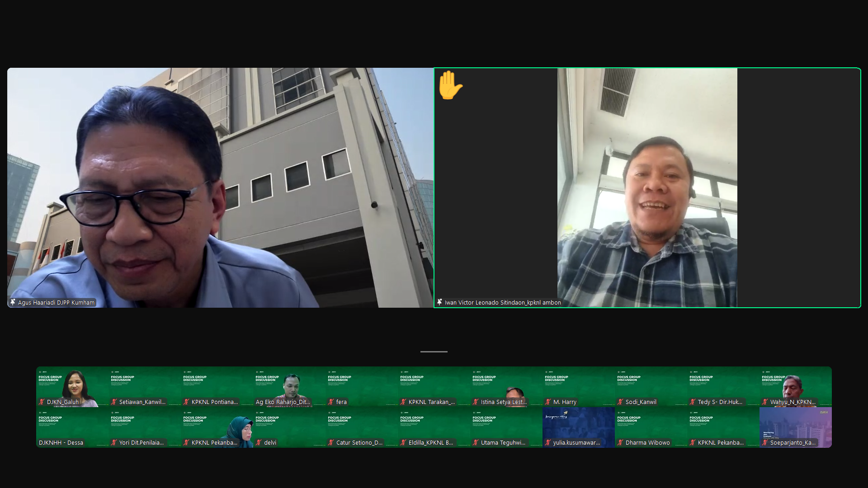
Task: Select Iwan Victor Leonado Sitindaon's video tile
Action: (647, 188)
